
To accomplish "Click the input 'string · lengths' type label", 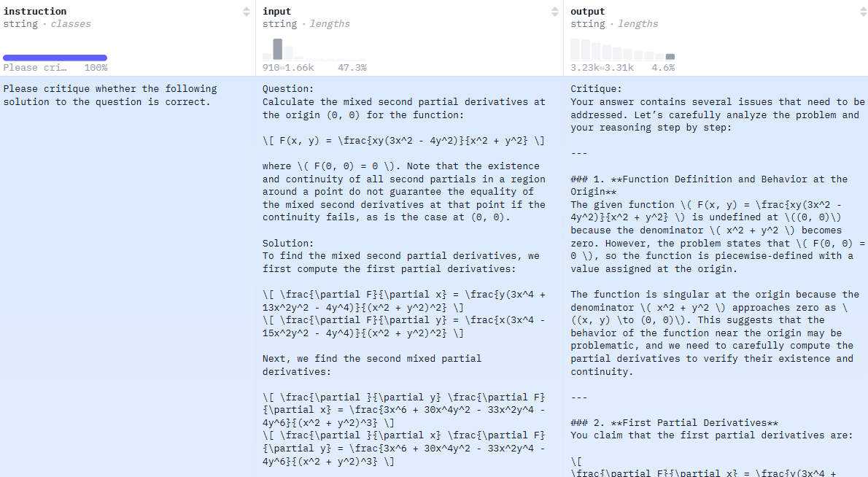I will point(306,24).
